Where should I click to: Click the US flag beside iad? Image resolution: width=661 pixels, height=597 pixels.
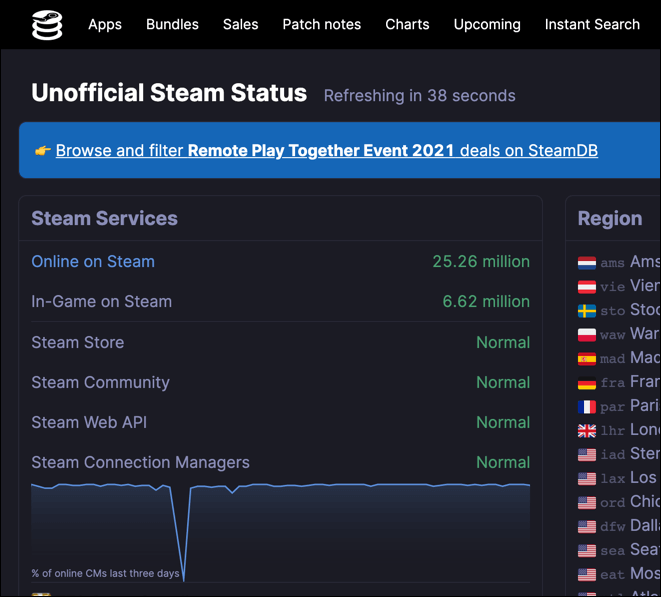(x=587, y=454)
